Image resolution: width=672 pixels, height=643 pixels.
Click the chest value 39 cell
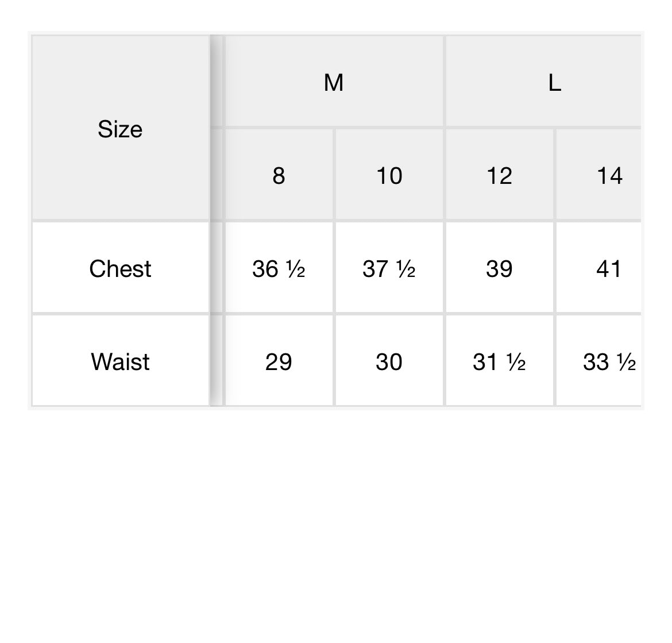click(x=499, y=268)
